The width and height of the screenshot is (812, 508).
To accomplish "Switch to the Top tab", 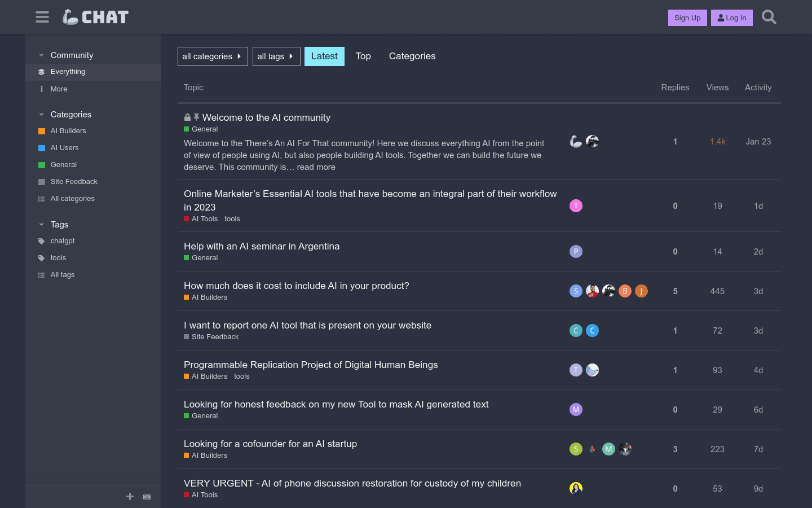I will (363, 56).
